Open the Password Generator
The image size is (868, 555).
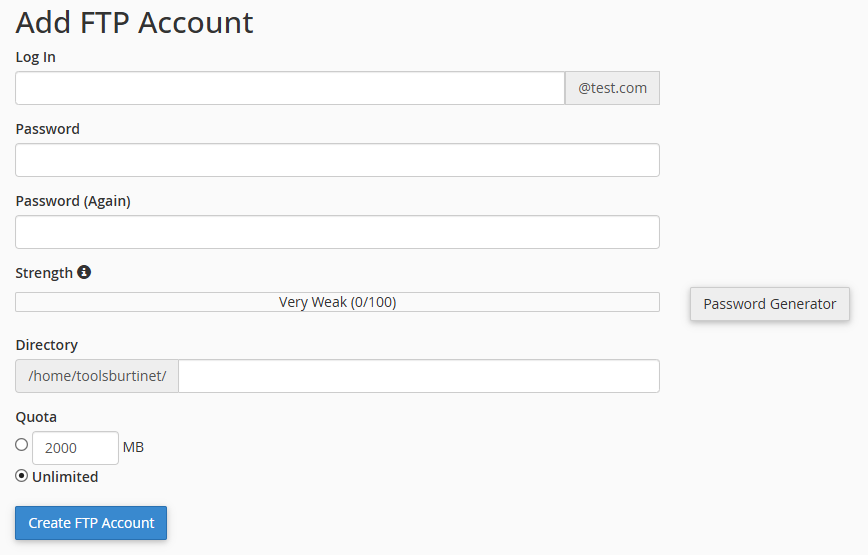point(769,304)
